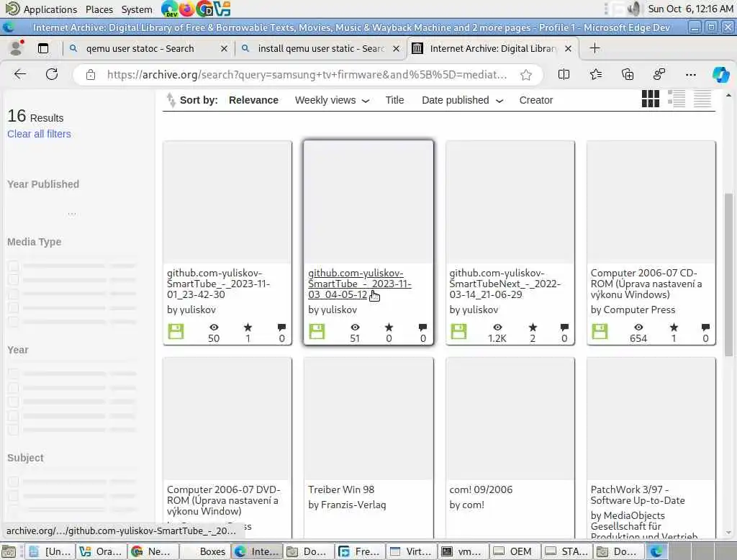
Task: Open the Favorites list
Action: pyautogui.click(x=595, y=74)
